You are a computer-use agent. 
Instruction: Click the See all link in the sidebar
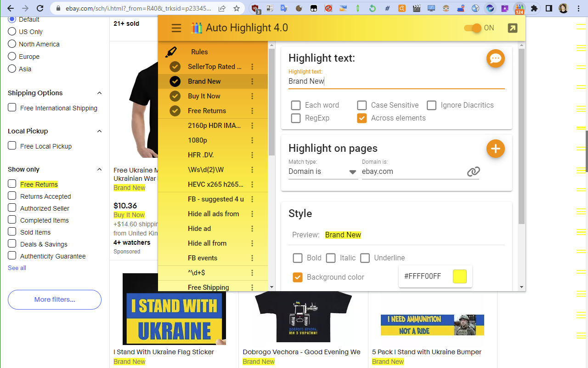tap(17, 268)
